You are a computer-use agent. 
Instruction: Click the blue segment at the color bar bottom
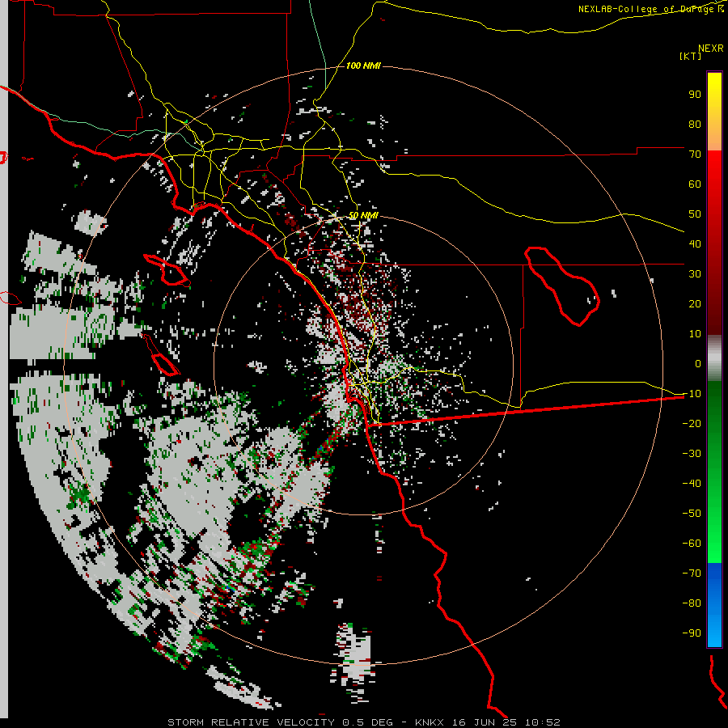tap(714, 605)
